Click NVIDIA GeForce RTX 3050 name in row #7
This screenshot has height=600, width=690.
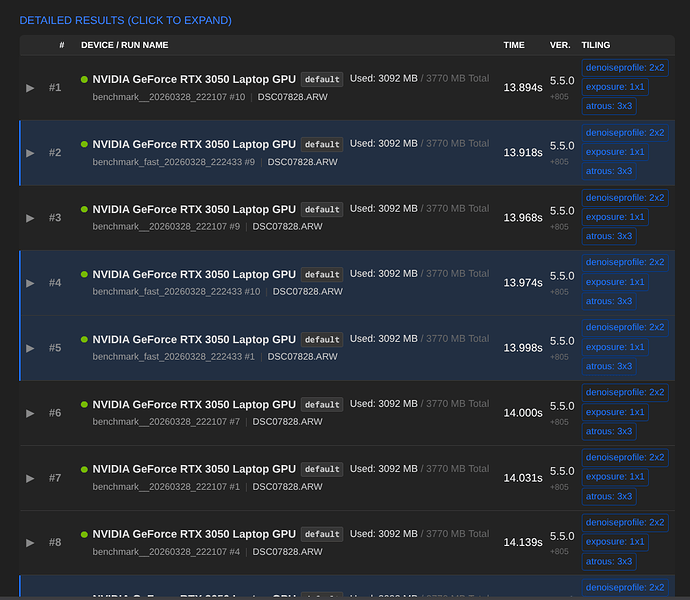click(x=194, y=469)
